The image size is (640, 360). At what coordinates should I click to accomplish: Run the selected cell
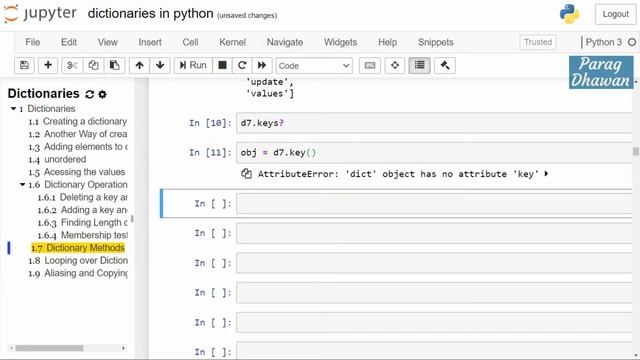193,65
